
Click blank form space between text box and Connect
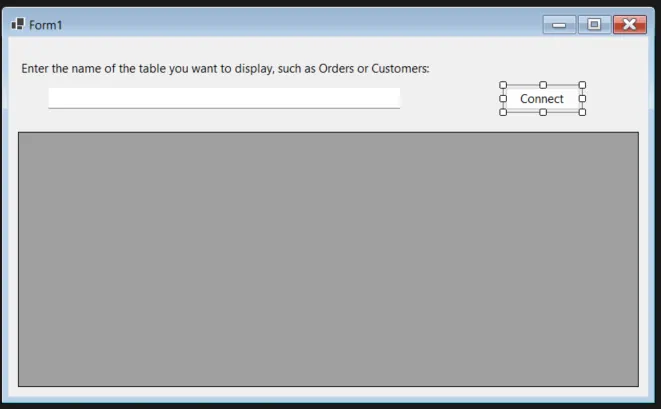click(x=450, y=99)
